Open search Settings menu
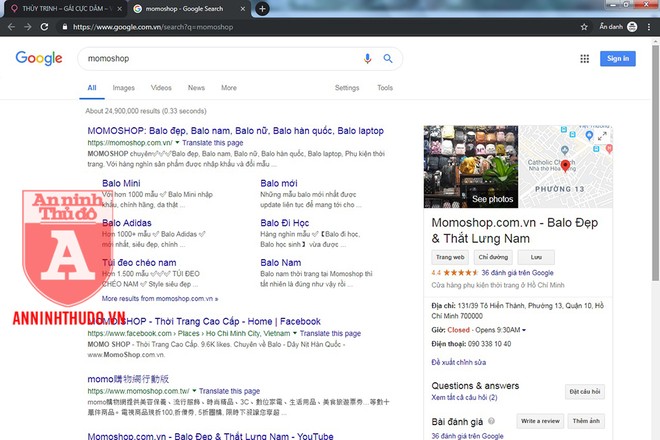This screenshot has width=660, height=440. 347,88
